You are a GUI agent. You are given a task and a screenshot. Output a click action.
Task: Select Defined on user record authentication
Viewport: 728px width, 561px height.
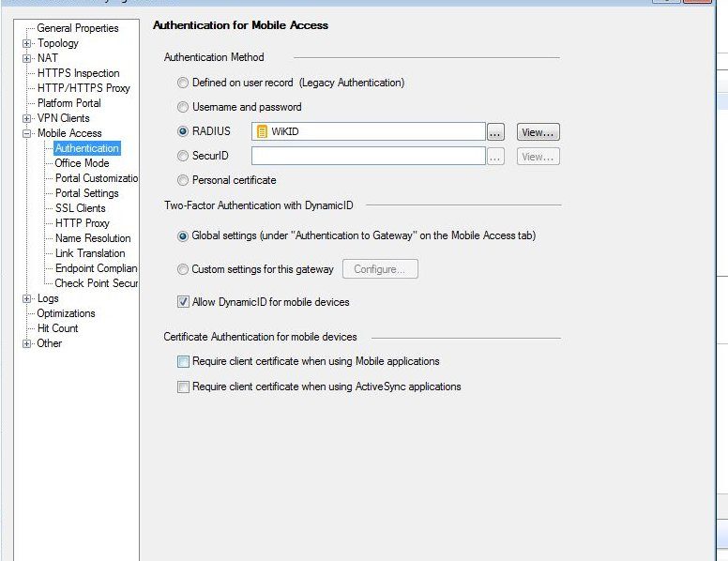pyautogui.click(x=183, y=83)
